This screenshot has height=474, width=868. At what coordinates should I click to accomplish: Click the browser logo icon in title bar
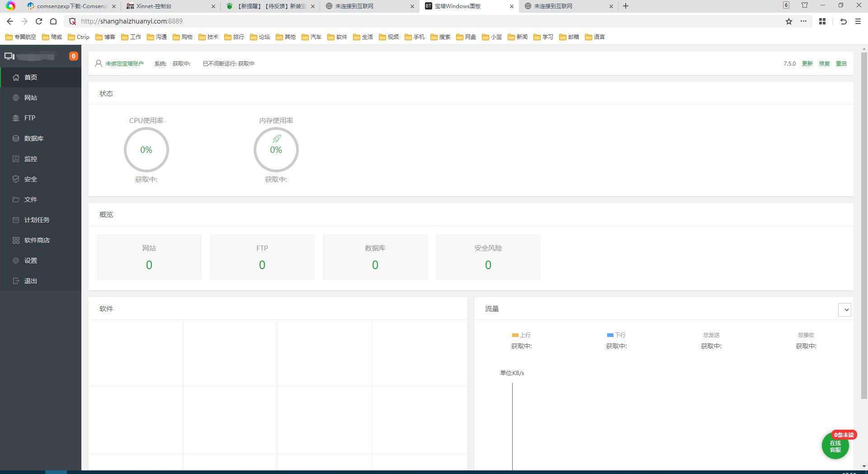(x=10, y=6)
